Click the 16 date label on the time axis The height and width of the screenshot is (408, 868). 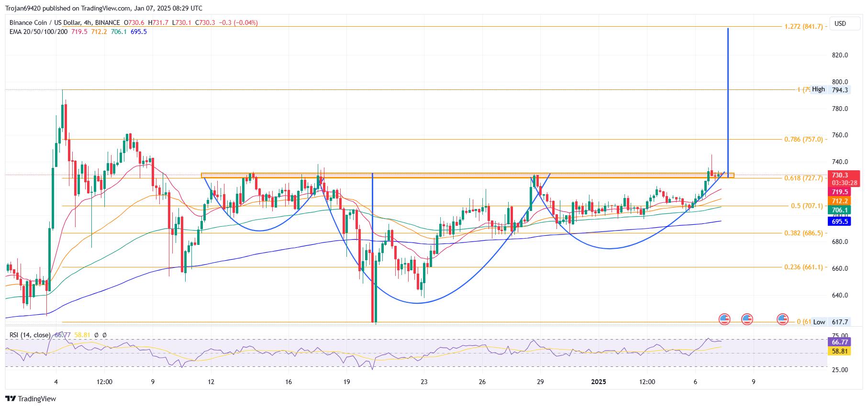(x=288, y=382)
